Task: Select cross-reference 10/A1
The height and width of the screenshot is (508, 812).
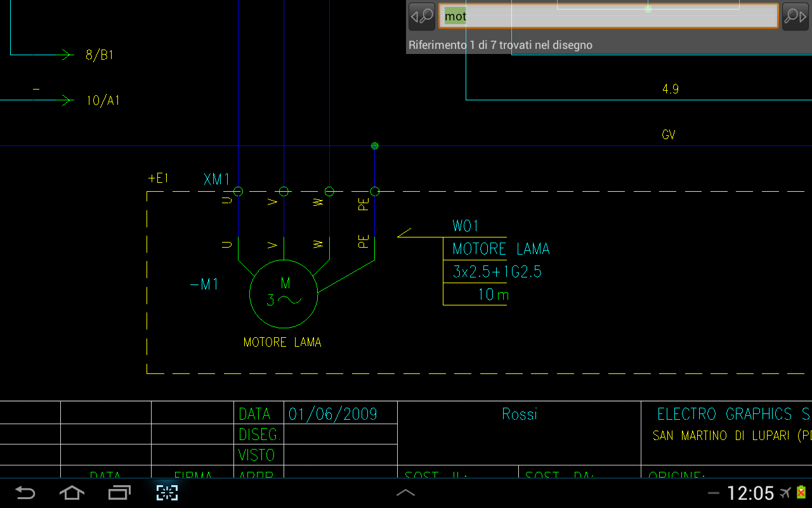Action: [103, 100]
